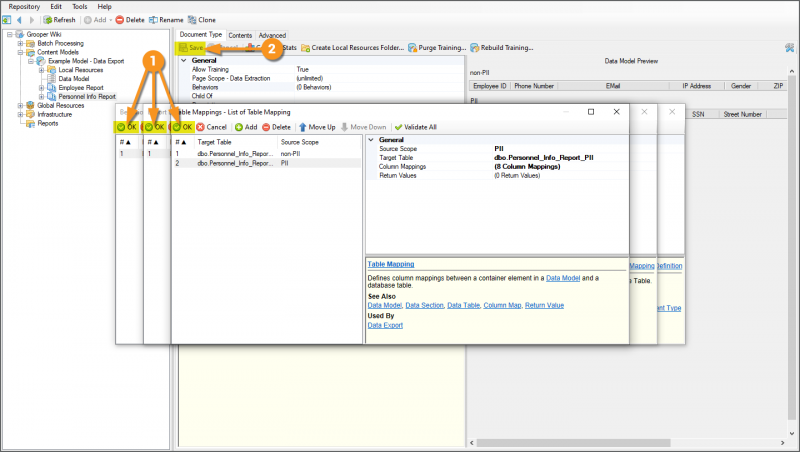Open the Data Section link
The height and width of the screenshot is (452, 800).
424,306
